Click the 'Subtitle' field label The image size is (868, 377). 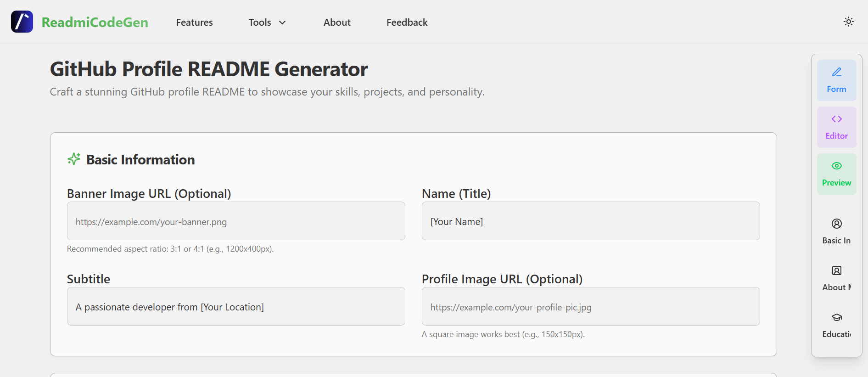(x=89, y=279)
